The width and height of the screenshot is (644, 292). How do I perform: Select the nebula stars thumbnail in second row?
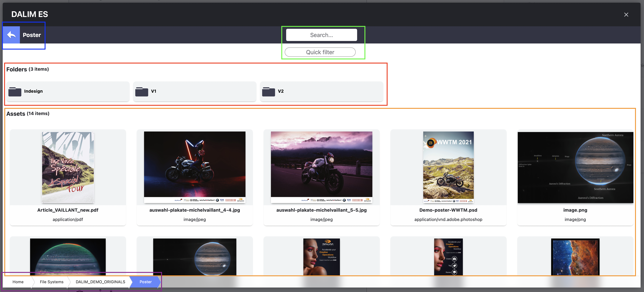coord(575,257)
